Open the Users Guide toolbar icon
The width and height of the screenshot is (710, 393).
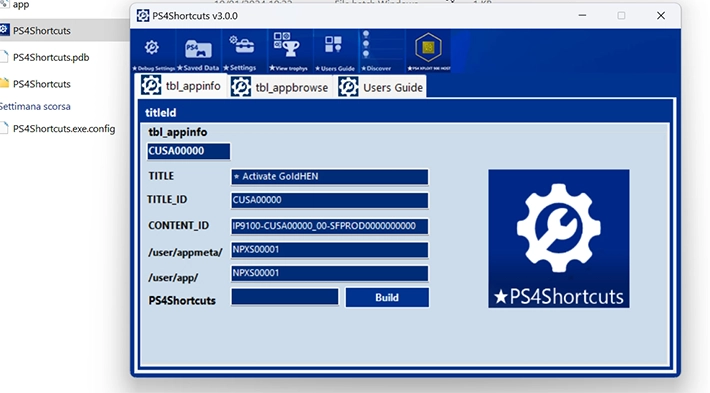click(x=336, y=51)
